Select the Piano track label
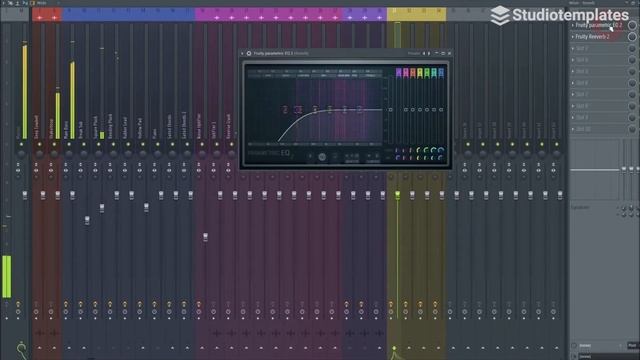The width and height of the screenshot is (640, 360). click(x=155, y=133)
